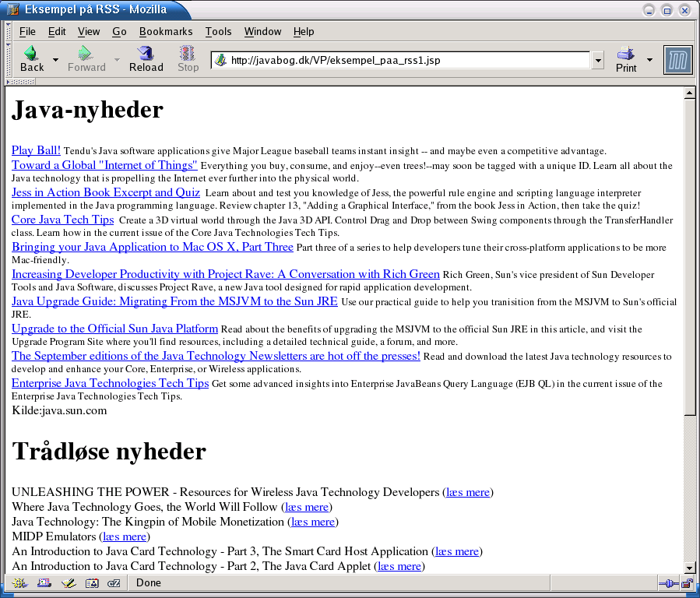The height and width of the screenshot is (598, 700).
Task: Click the Print toolbar icon
Action: (x=626, y=59)
